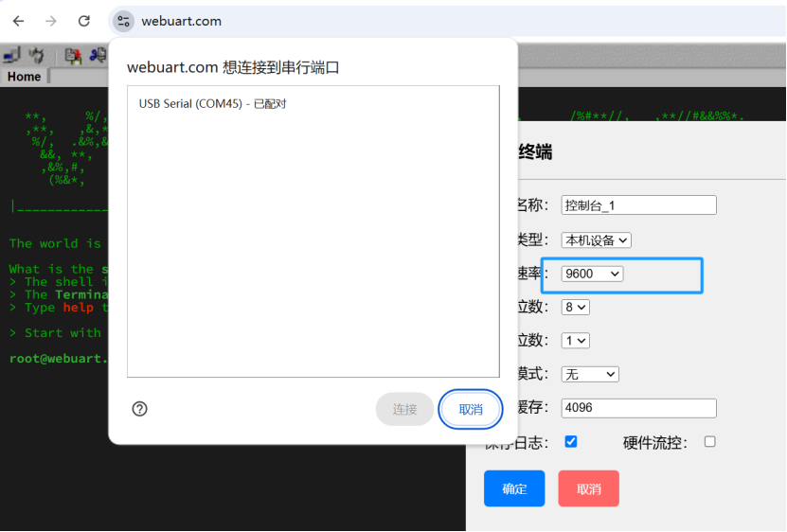Open the data bits dropdown showing 8
Screen dimensions: 787x532
pyautogui.click(x=575, y=307)
